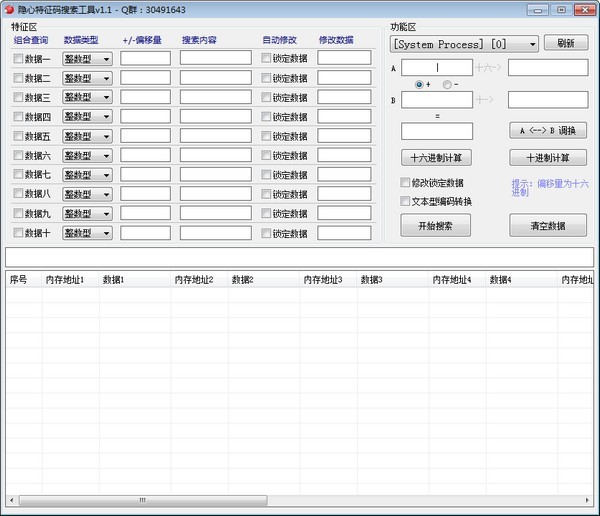This screenshot has height=516, width=600.
Task: Click offset field in 数据十 row
Action: click(145, 233)
